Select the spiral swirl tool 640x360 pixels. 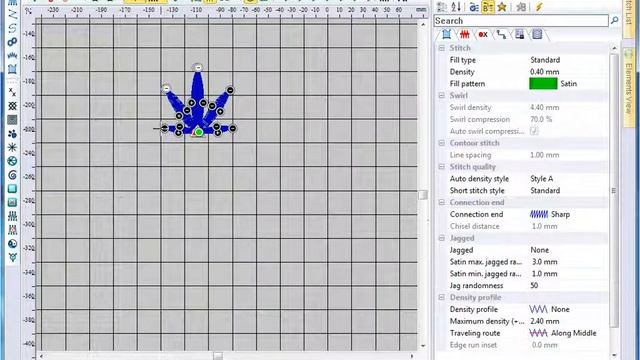click(12, 175)
